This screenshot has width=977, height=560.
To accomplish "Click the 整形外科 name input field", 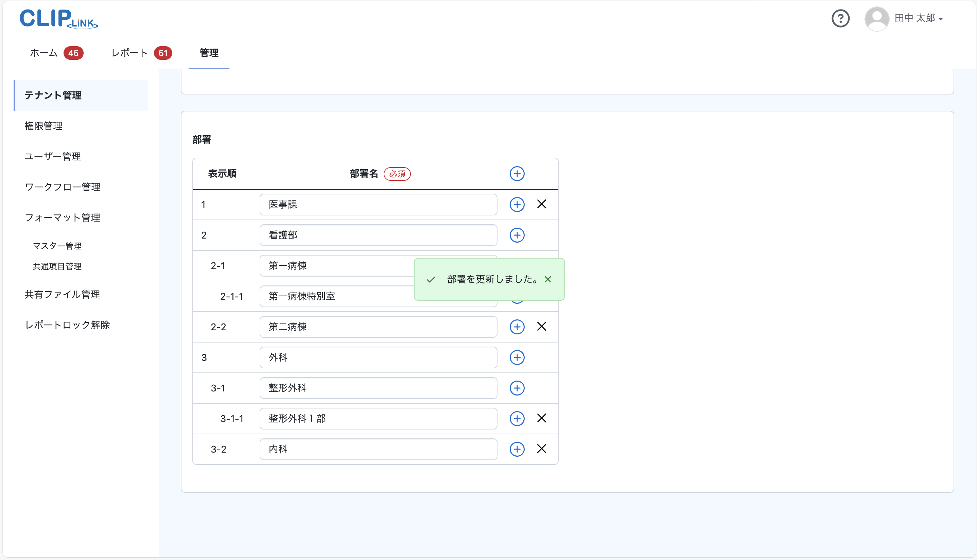I will [378, 388].
